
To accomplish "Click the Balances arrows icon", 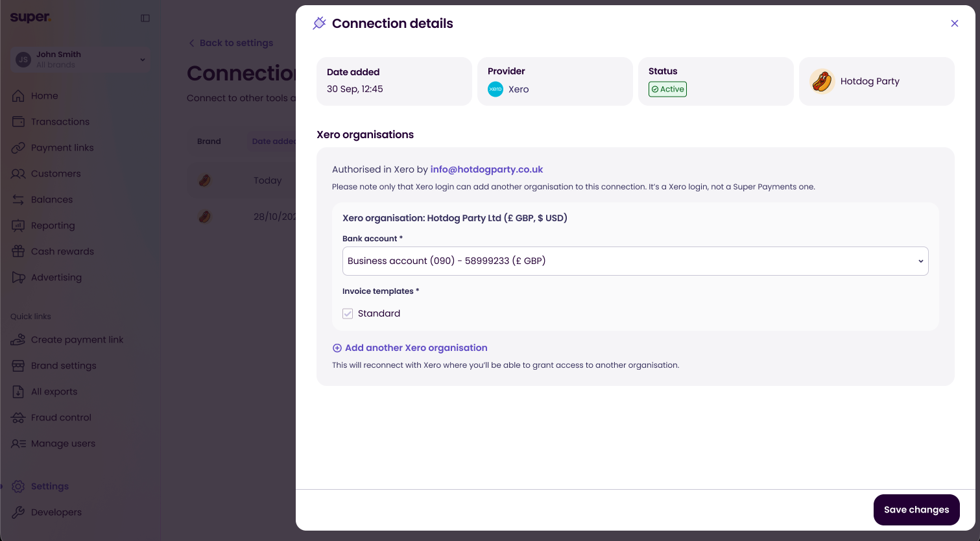I will tap(18, 200).
